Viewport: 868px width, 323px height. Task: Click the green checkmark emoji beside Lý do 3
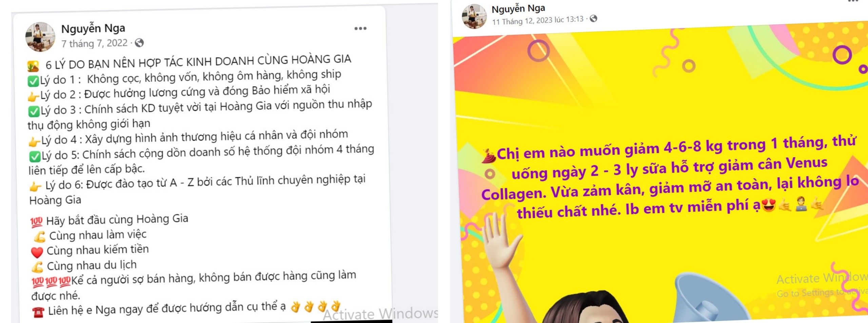coord(34,111)
